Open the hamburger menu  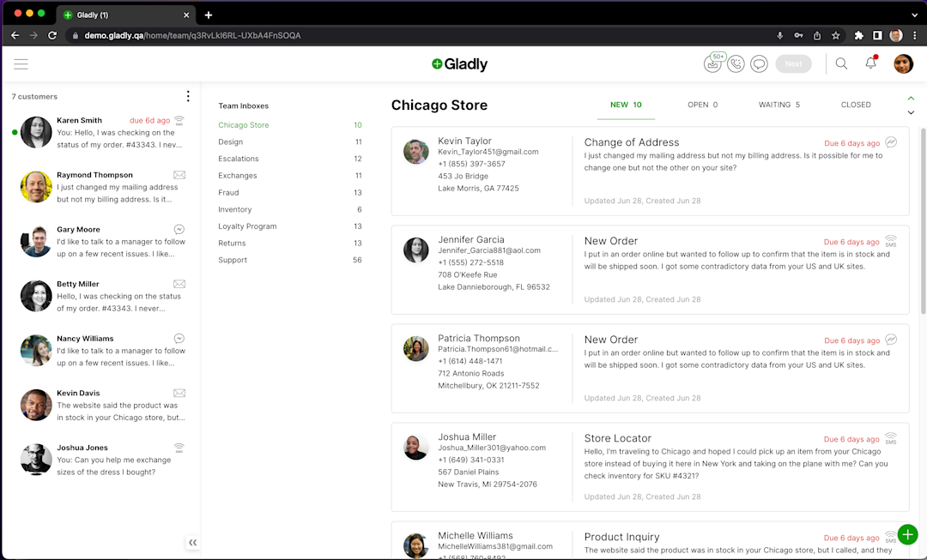click(x=21, y=63)
